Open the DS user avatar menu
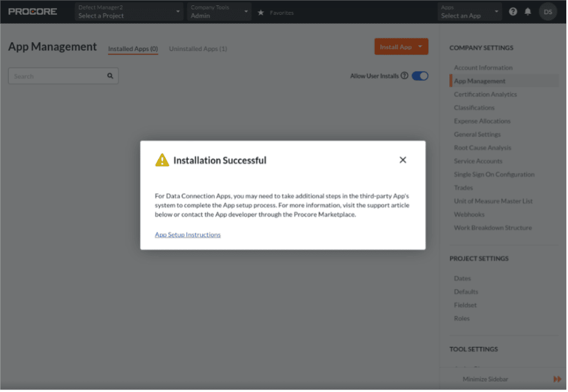568x392 pixels. click(548, 12)
